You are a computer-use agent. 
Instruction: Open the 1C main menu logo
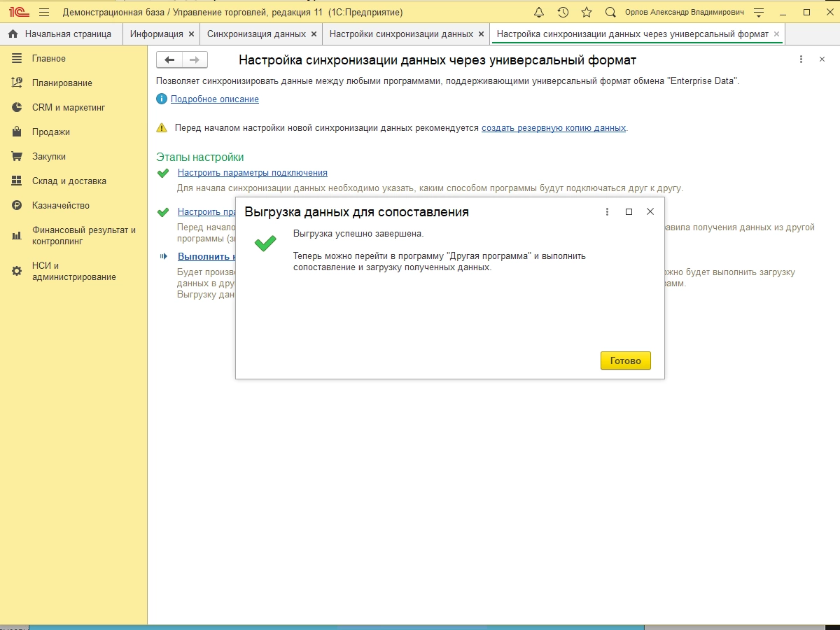[x=18, y=12]
